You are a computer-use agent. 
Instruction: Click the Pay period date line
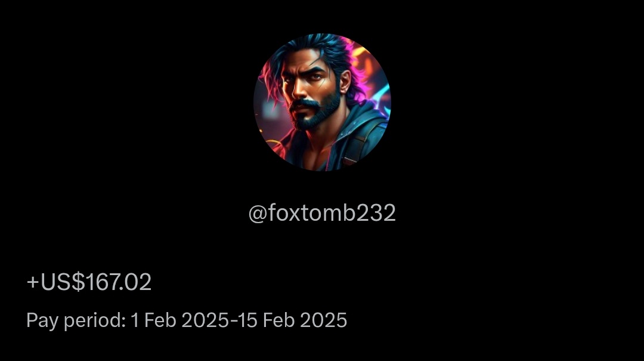coord(187,320)
